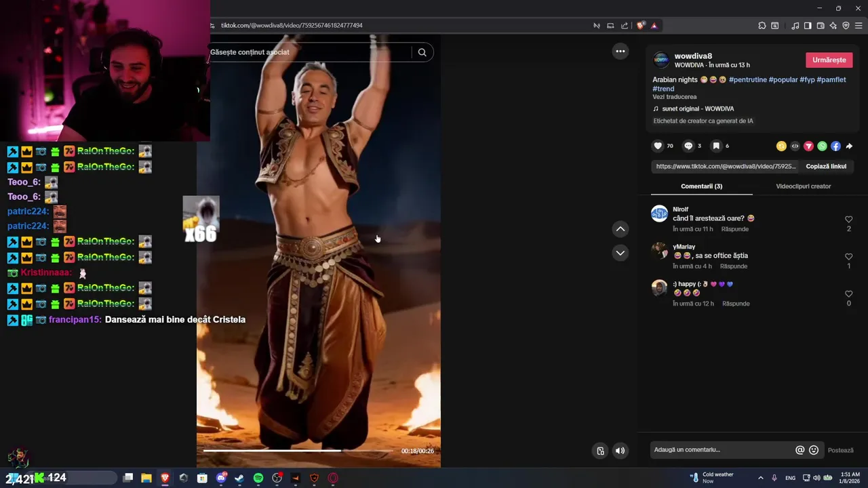Image resolution: width=868 pixels, height=488 pixels.
Task: Show hidden system tray icons chevron
Action: [x=760, y=478]
